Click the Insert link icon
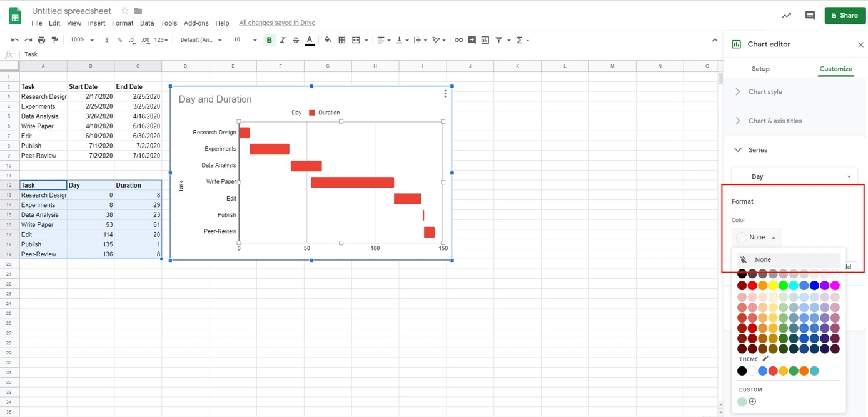Screen dimensions: 868x417 point(458,40)
